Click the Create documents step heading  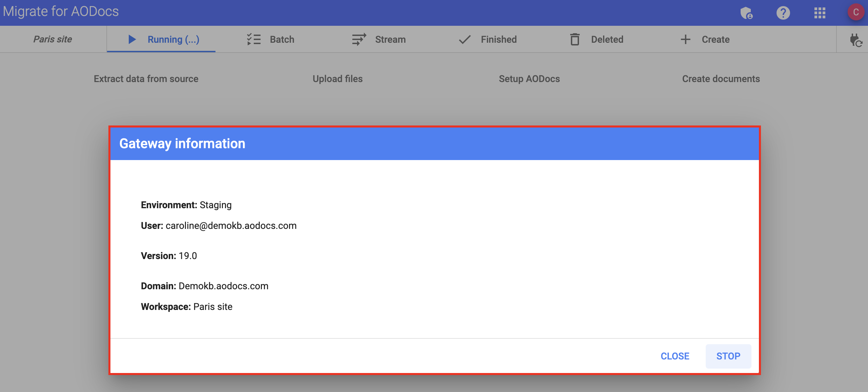[x=721, y=79]
